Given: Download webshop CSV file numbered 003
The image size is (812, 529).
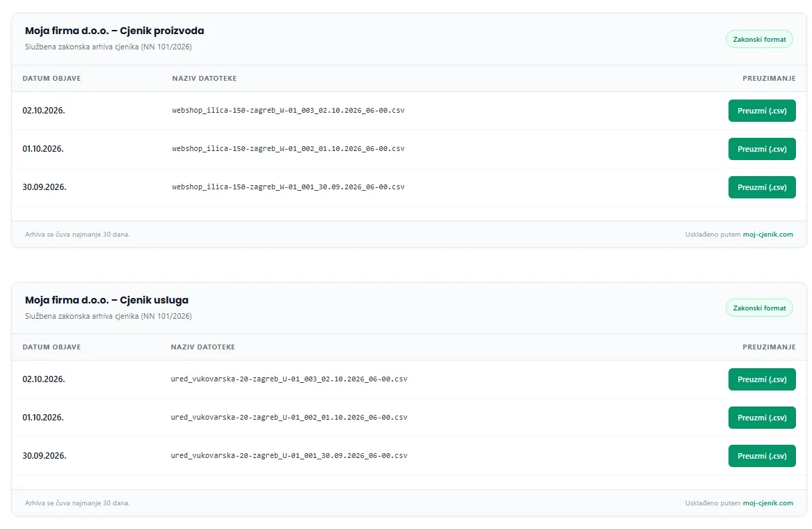Looking at the screenshot, I should click(762, 111).
